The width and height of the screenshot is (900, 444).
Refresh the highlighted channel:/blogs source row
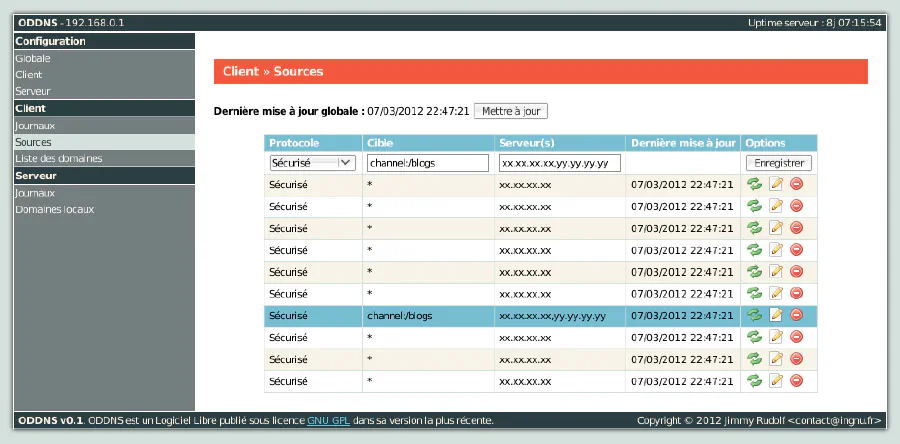pyautogui.click(x=754, y=315)
